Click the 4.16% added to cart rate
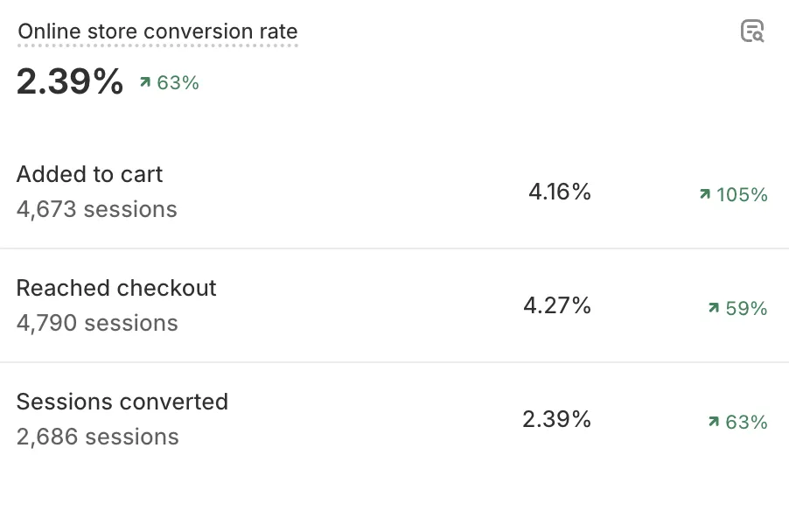Screen dimensions: 789x532 coord(560,192)
